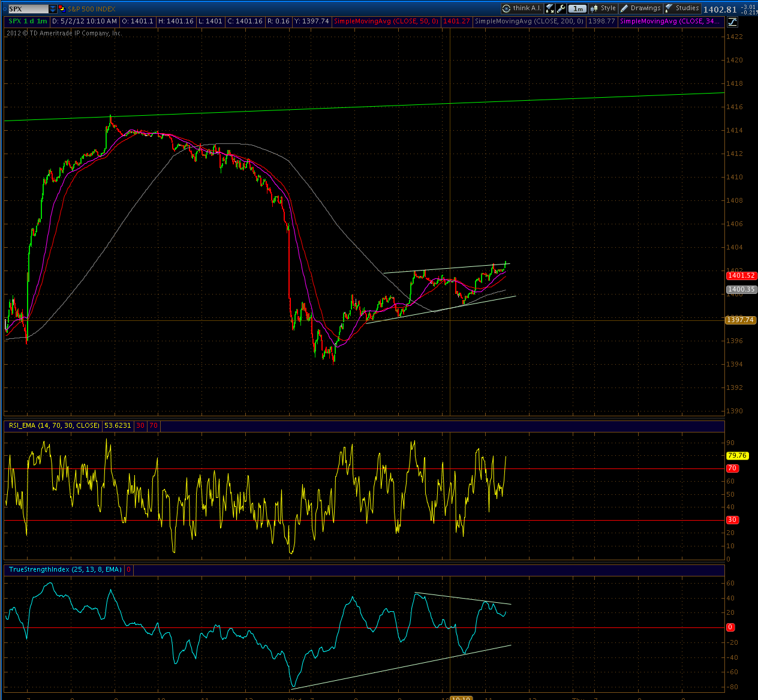This screenshot has width=758, height=700.
Task: Open the Studies menu
Action: [x=682, y=8]
